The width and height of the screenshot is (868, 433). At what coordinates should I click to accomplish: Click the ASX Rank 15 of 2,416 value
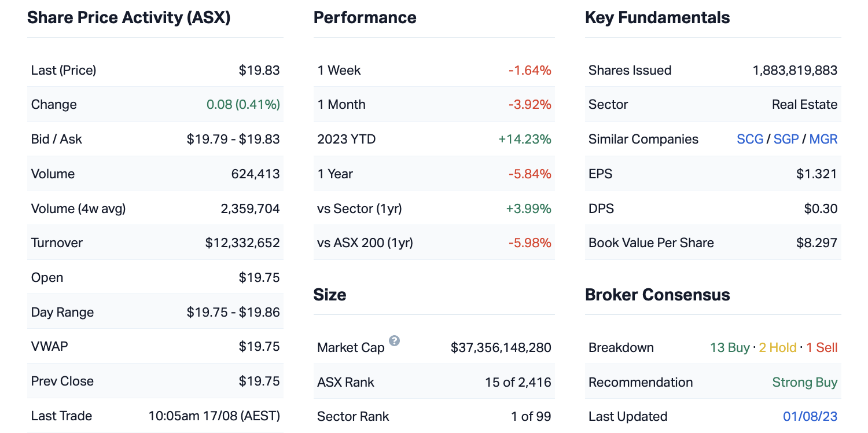(518, 382)
